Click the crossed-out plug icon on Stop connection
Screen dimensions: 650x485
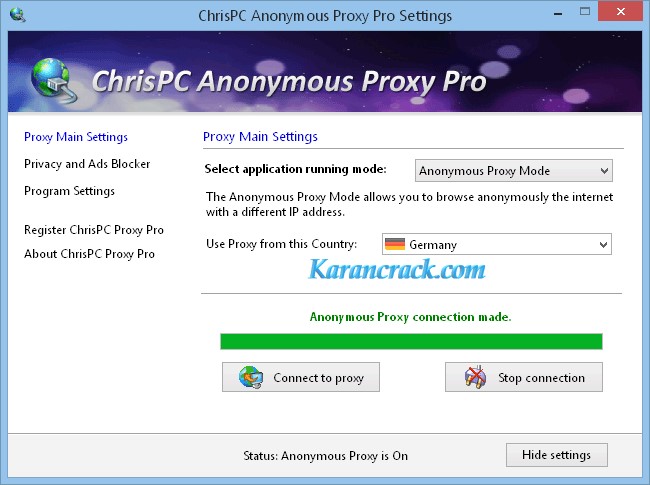click(475, 377)
